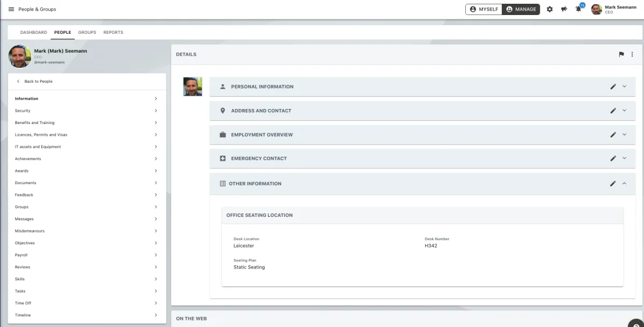Image resolution: width=644 pixels, height=327 pixels.
Task: Open the Payroll chevron in sidebar
Action: [156, 255]
